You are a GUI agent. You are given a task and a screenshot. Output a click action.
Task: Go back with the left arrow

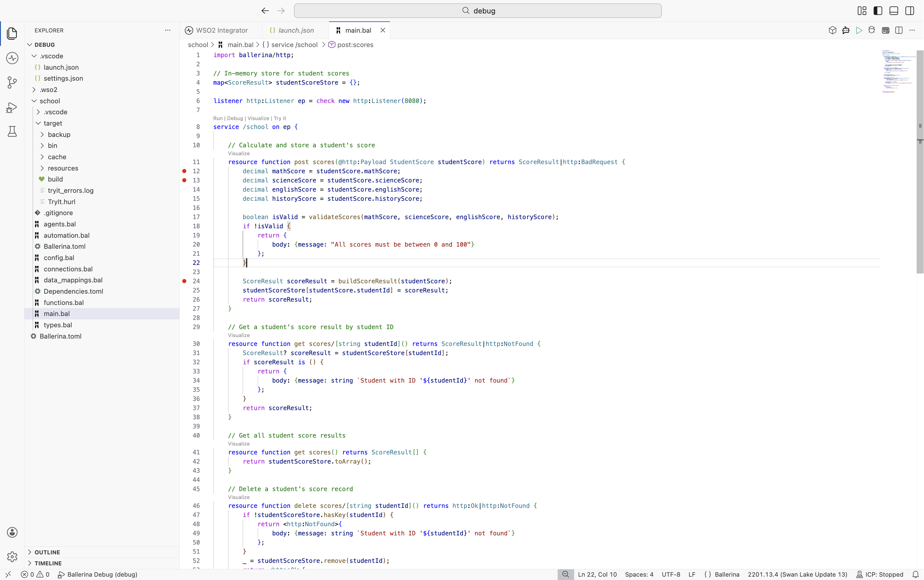[265, 11]
